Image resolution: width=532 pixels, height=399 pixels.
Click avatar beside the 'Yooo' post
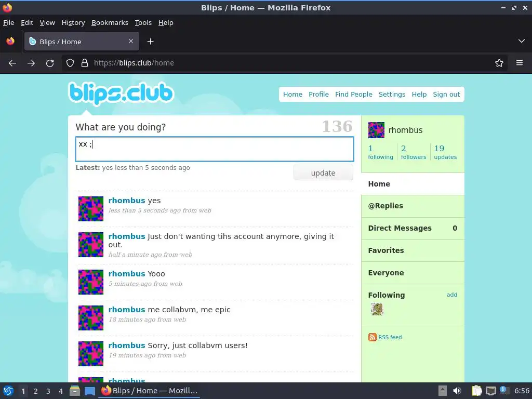click(91, 282)
